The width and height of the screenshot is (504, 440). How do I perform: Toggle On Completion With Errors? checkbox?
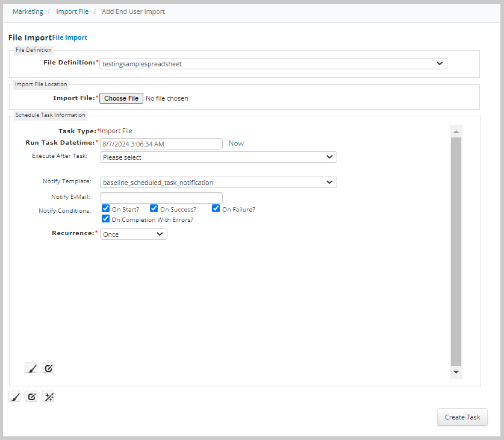click(x=105, y=218)
